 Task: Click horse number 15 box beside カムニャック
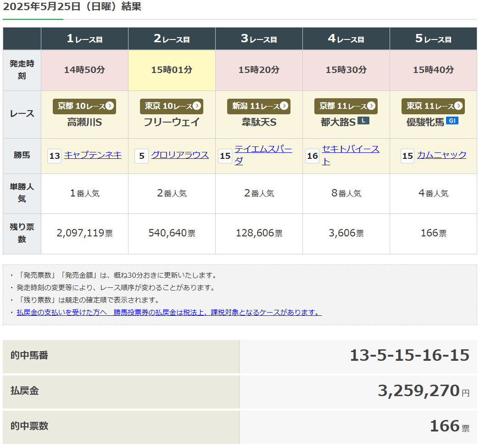click(407, 156)
